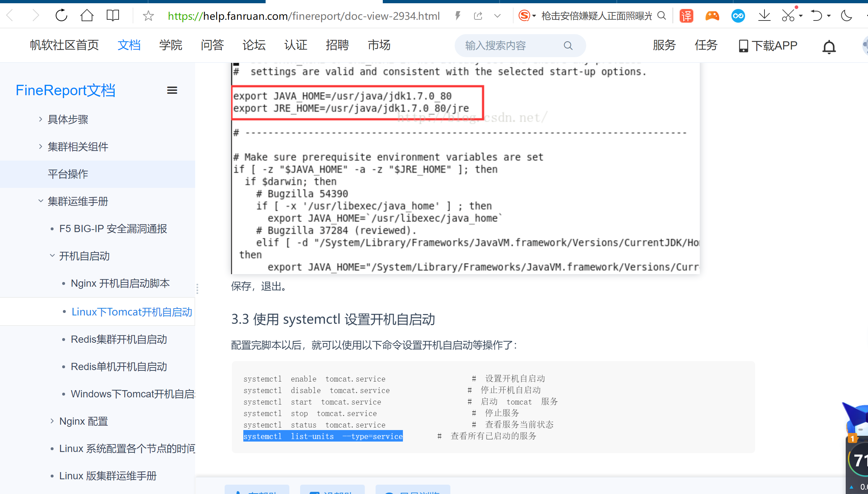Viewport: 868px width, 494px height.
Task: Click the home page icon
Action: 87,15
